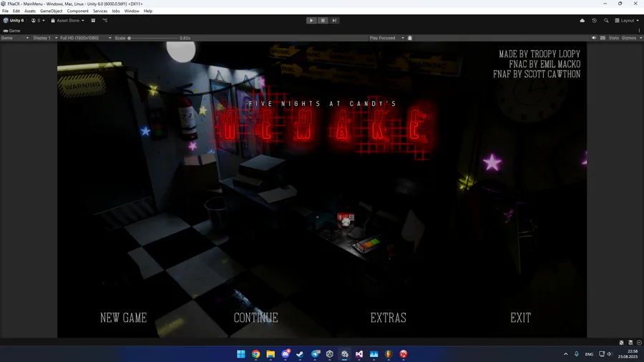Viewport: 644px width, 362px height.
Task: Open the Window menu
Action: click(132, 11)
